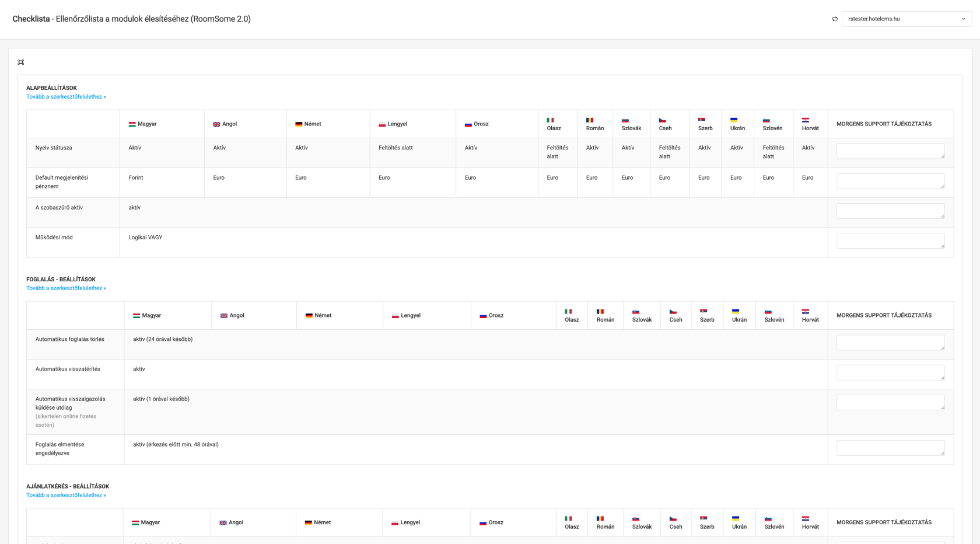Click the Russian flag in Foglalás table header
Viewport: 980px width, 544px height.
(x=483, y=316)
